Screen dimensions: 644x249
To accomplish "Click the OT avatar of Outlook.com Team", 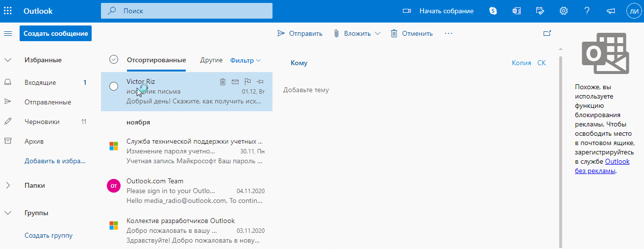I will (113, 186).
